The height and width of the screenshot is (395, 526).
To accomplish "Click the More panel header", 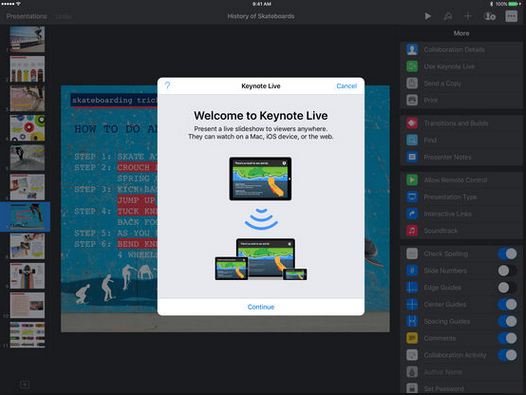I will 462,33.
